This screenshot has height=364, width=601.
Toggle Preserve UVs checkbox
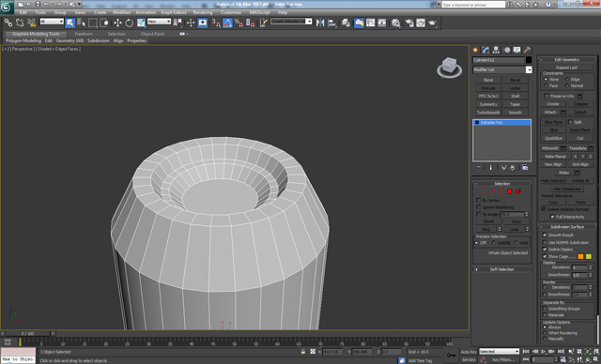[x=547, y=96]
